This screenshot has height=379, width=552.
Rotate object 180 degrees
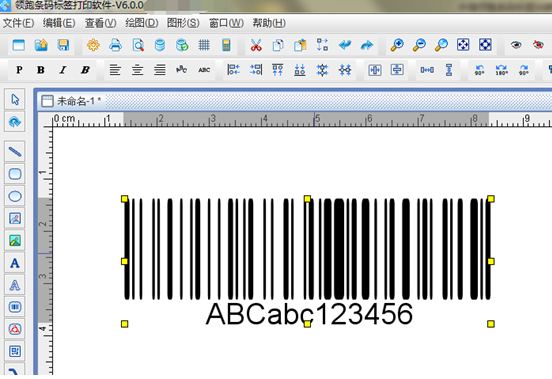tap(501, 70)
